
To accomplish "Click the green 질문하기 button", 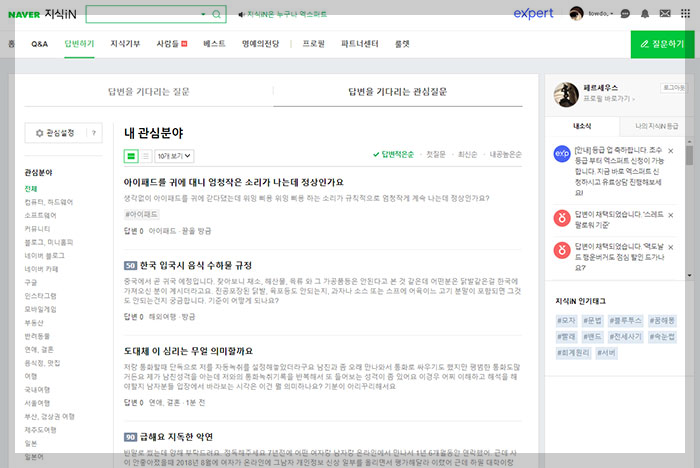I will tap(662, 44).
